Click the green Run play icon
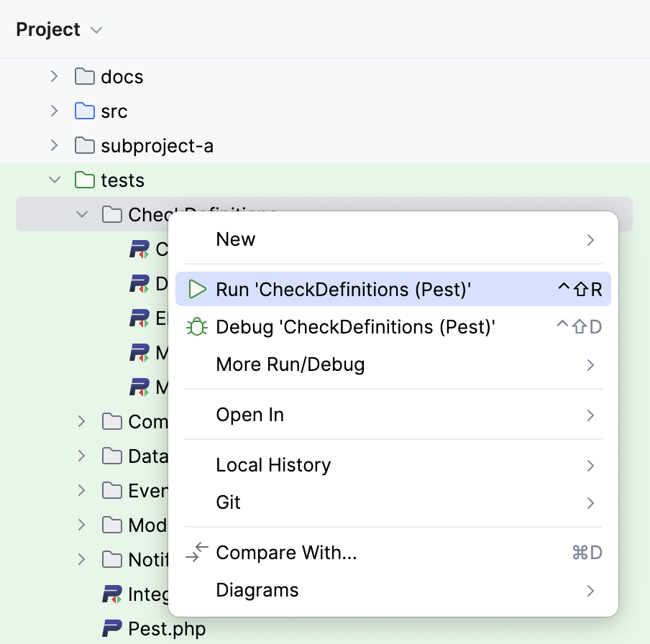 click(197, 289)
